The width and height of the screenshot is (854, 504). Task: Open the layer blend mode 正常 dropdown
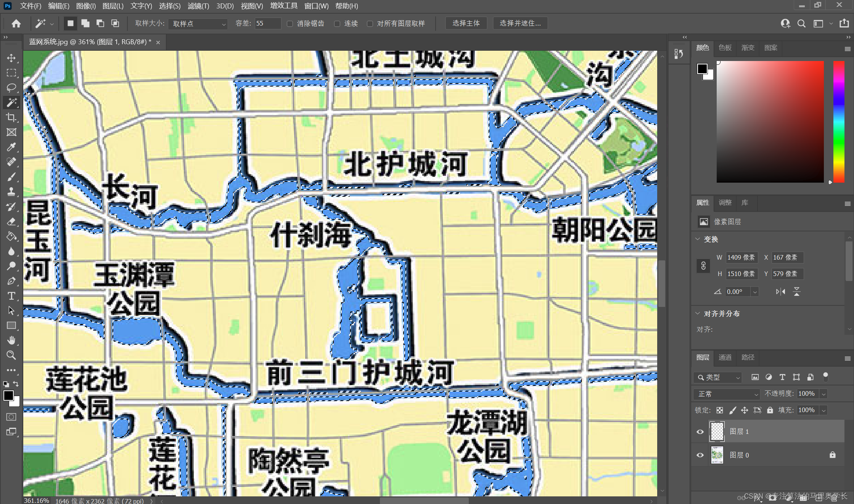(x=727, y=394)
